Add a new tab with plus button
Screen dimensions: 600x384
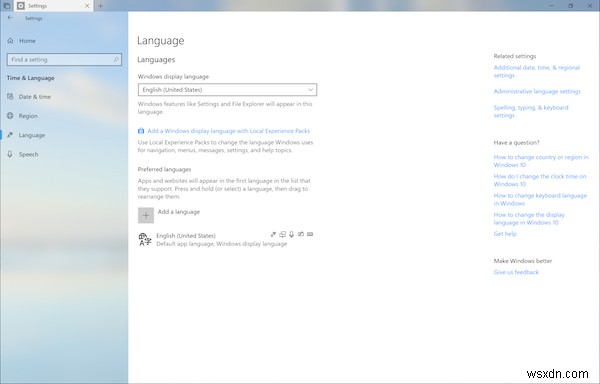101,6
